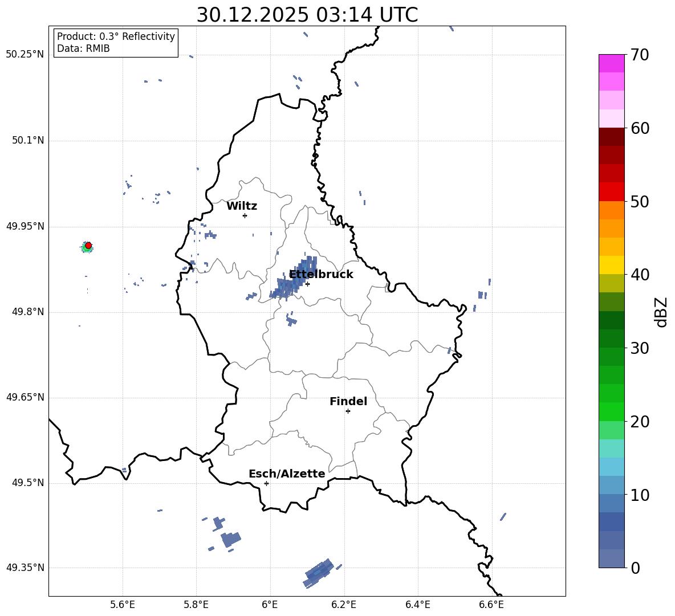
Task: Click the 49.65°N latitude label
Action: tap(25, 397)
